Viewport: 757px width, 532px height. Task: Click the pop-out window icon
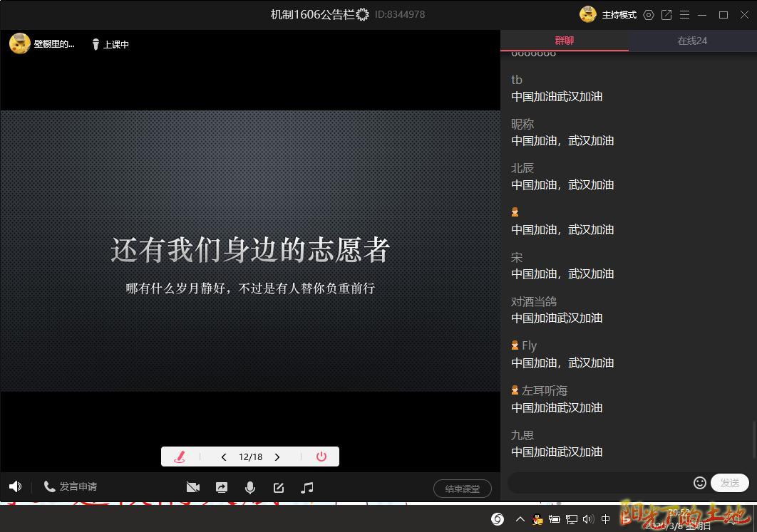click(x=666, y=15)
